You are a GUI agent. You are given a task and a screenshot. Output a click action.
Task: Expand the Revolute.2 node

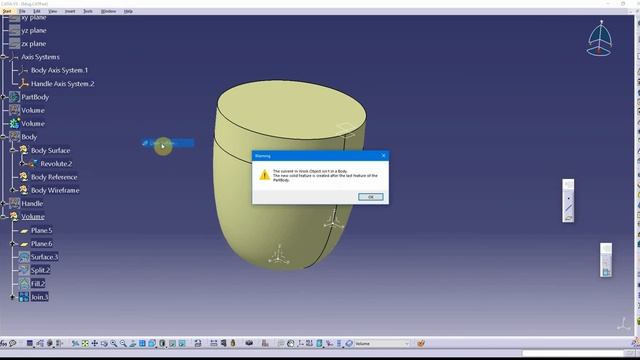coord(22,164)
